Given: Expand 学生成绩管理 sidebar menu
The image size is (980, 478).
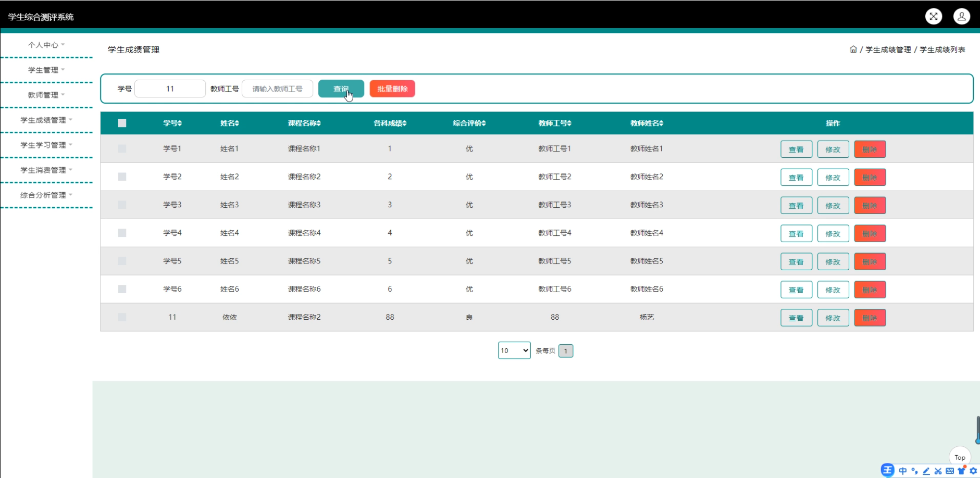Looking at the screenshot, I should click(x=46, y=120).
